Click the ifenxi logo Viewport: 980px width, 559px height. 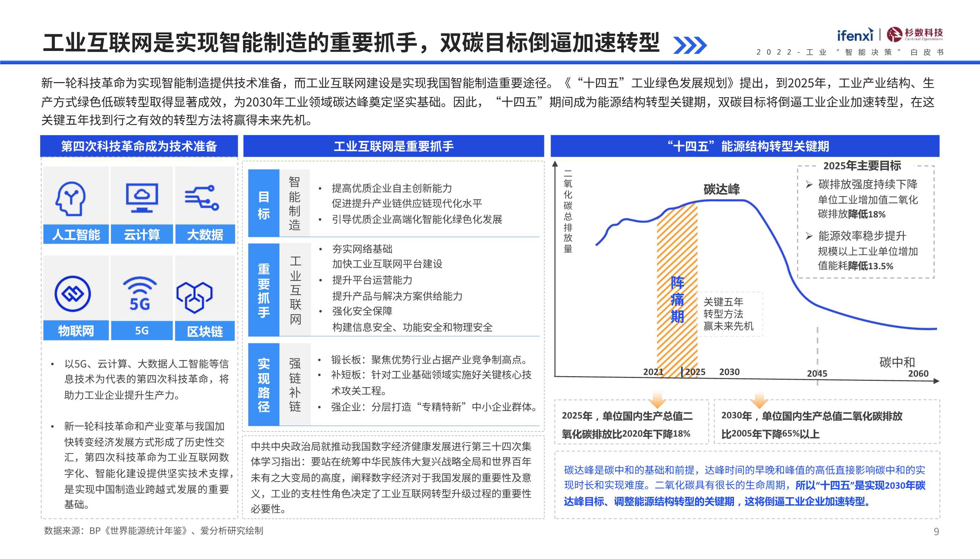tap(855, 35)
